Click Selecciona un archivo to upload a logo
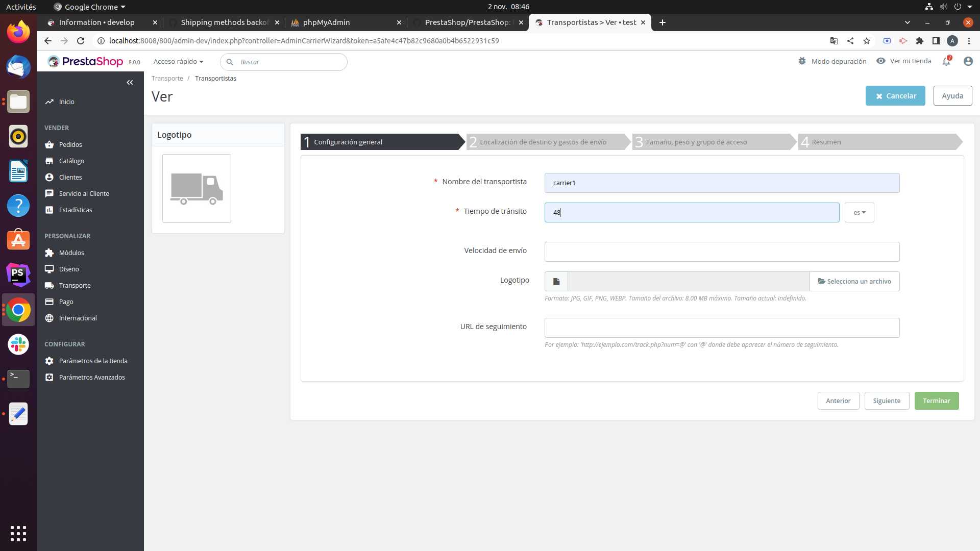Image resolution: width=980 pixels, height=551 pixels. [x=855, y=281]
